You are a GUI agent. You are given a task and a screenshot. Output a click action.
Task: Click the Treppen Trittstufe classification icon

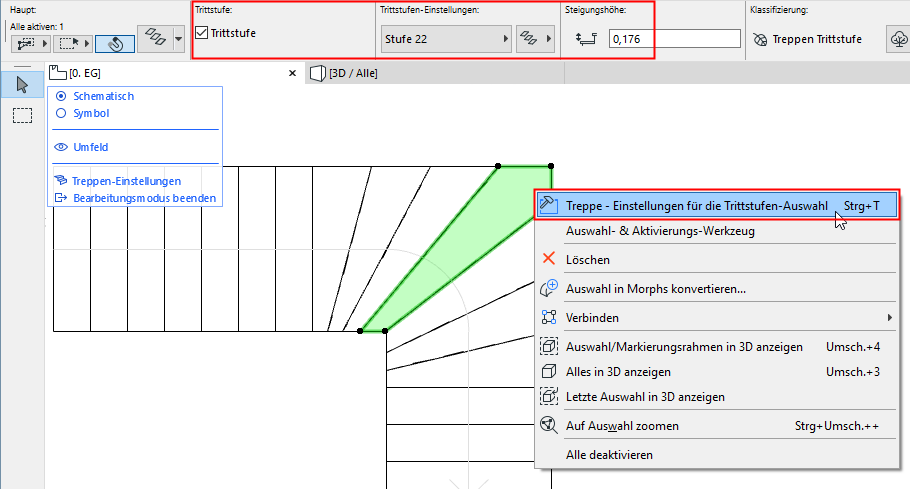click(760, 39)
